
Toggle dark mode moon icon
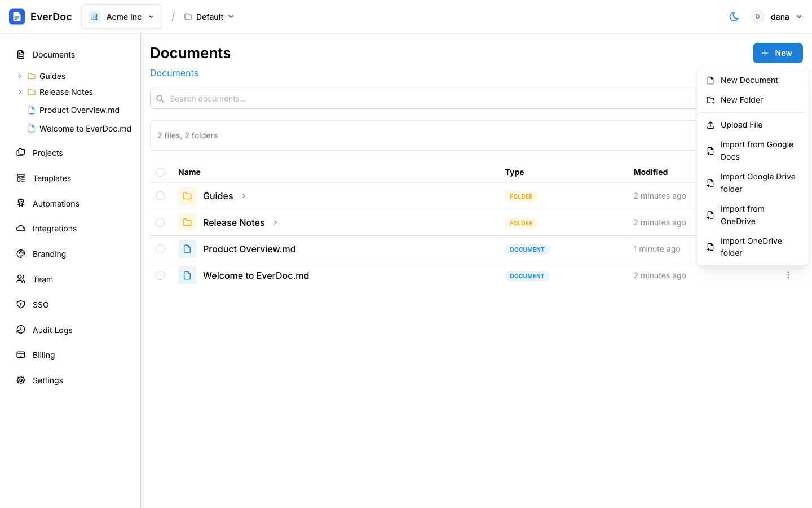(x=734, y=17)
